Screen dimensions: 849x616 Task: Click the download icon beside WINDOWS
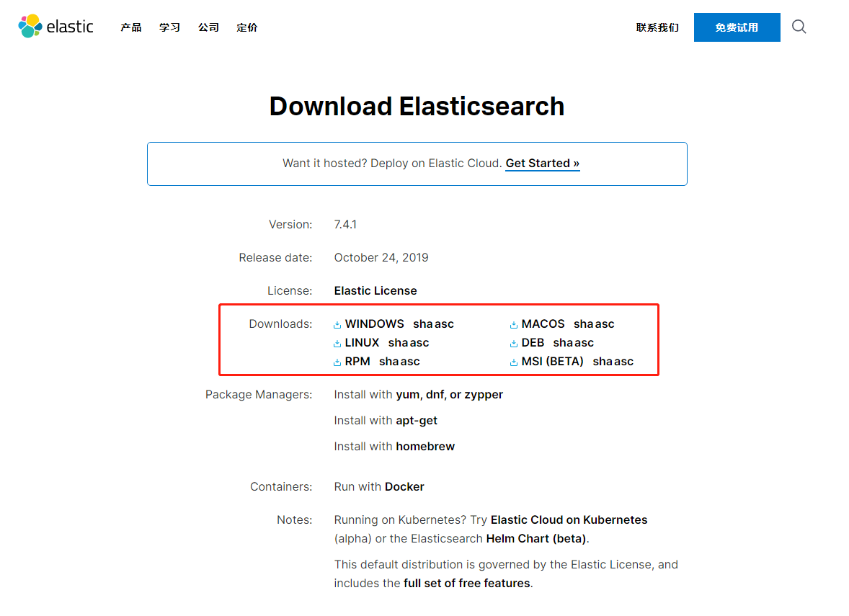337,325
